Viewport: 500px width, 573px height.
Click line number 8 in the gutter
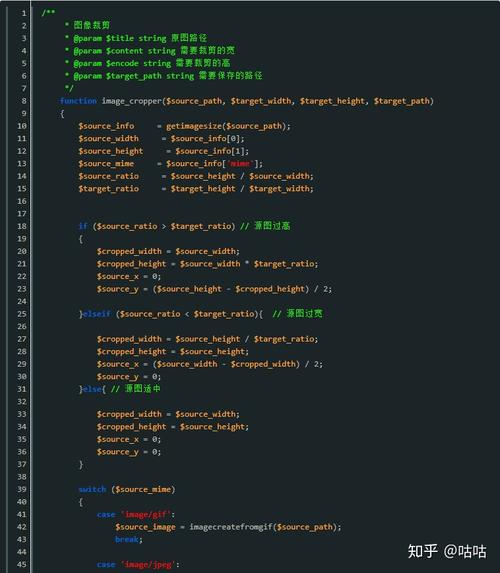pos(24,101)
